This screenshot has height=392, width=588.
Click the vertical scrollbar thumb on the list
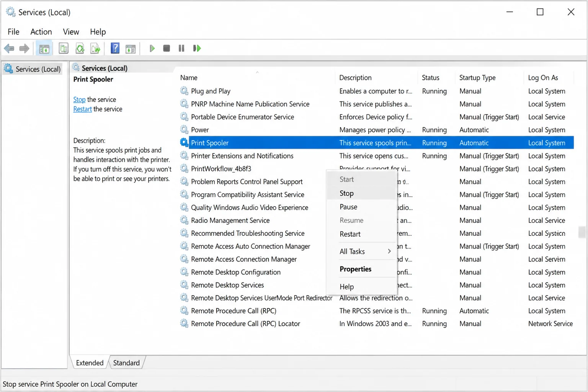[582, 232]
